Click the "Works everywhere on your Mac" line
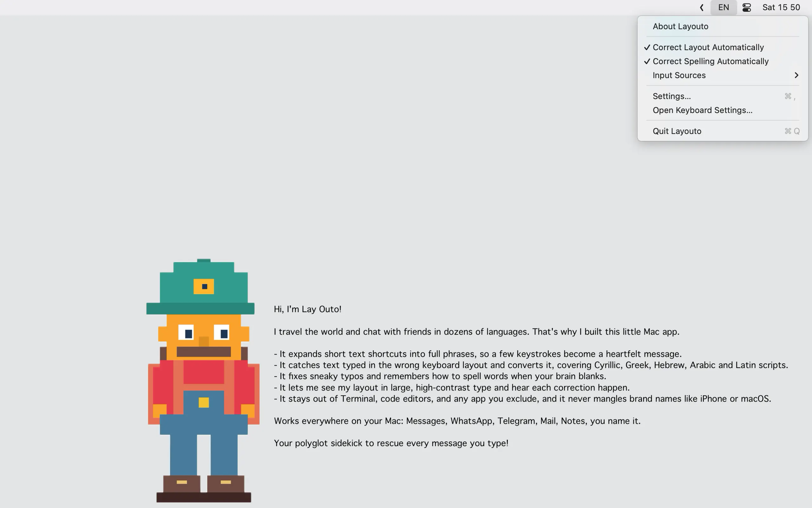This screenshot has height=508, width=812. tap(457, 421)
